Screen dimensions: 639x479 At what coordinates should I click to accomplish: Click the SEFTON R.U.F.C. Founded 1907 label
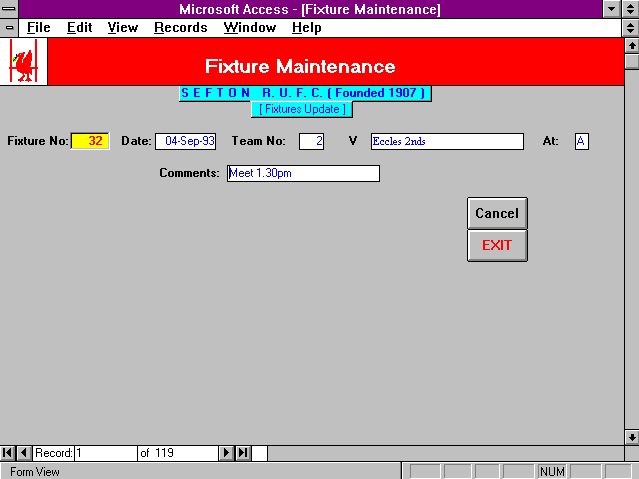click(305, 93)
